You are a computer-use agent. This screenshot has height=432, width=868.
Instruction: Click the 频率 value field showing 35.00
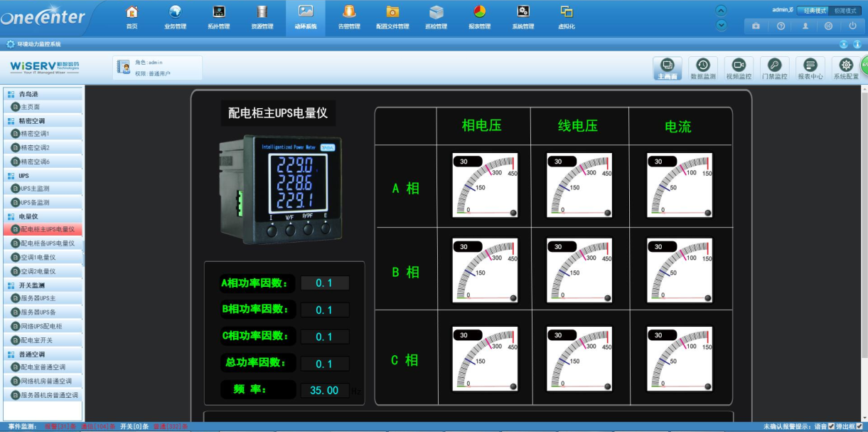pyautogui.click(x=324, y=391)
